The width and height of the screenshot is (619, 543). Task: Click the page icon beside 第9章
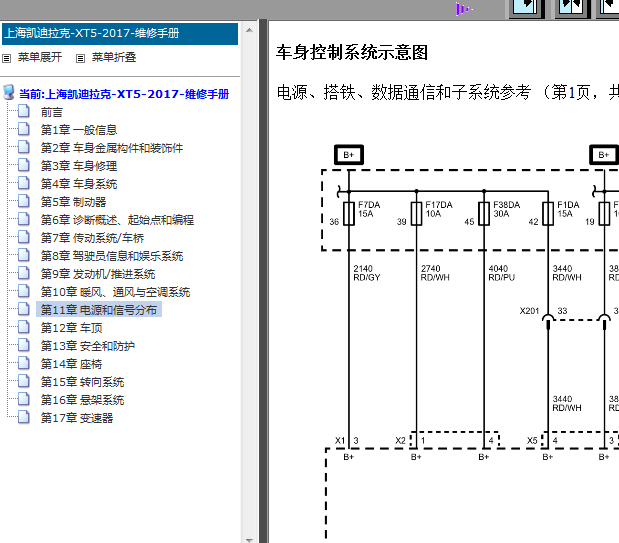click(24, 273)
